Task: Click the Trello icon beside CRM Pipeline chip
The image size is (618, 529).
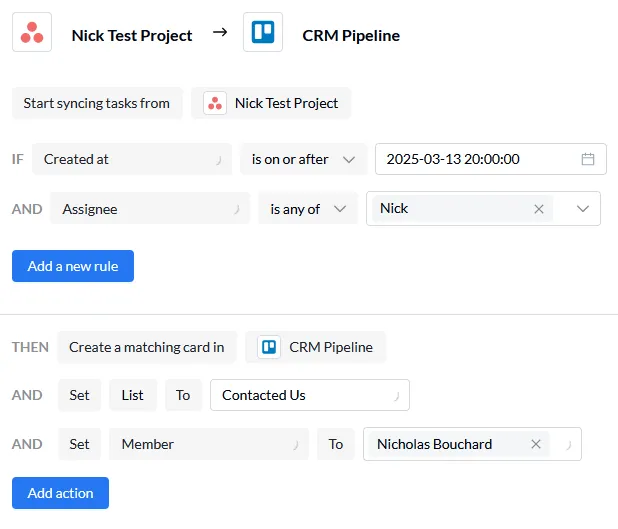Action: point(268,347)
